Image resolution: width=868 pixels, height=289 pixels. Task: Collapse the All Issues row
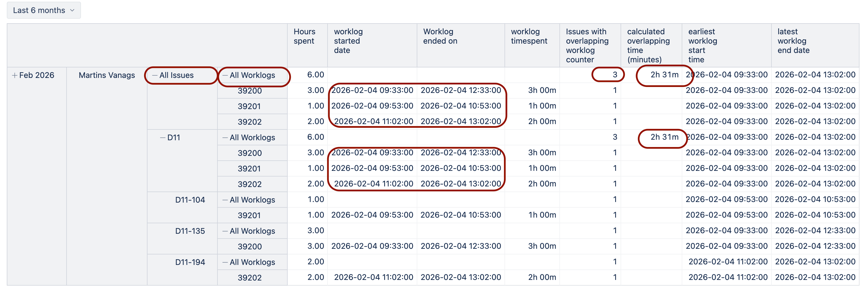pyautogui.click(x=155, y=75)
